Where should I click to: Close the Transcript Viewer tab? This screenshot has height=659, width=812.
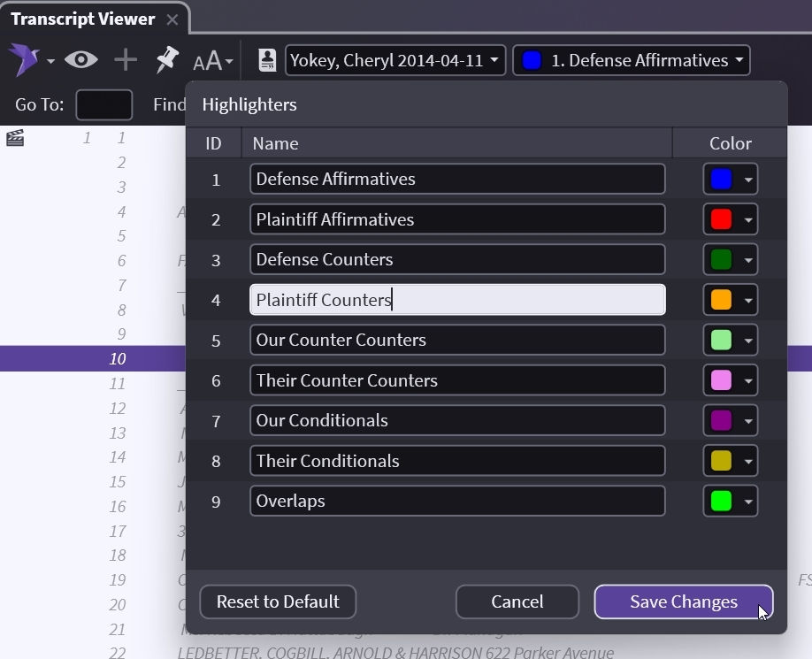point(172,19)
